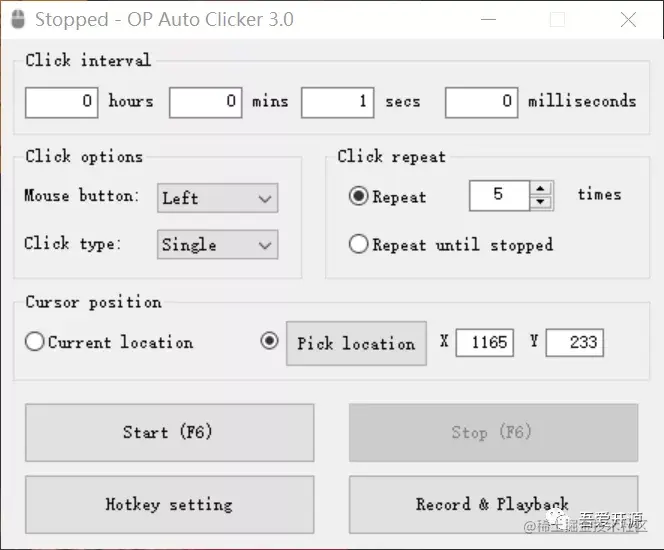Click the mouse app icon in title bar

(18, 19)
